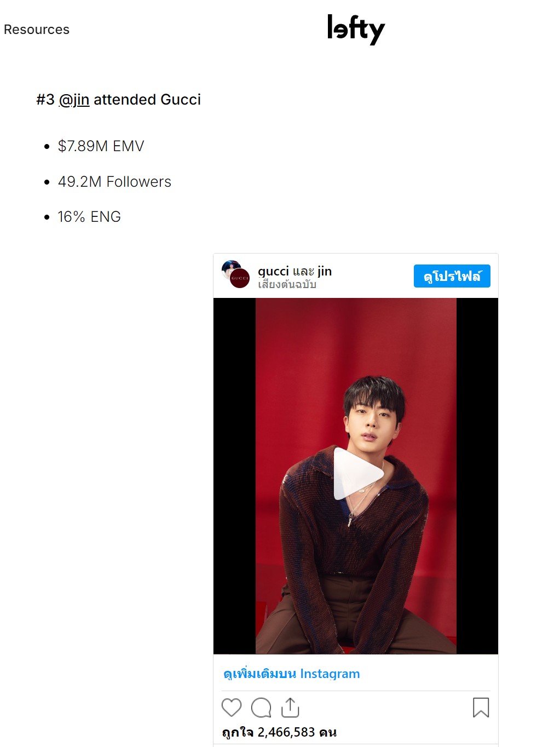Click the gucci username in post header
The height and width of the screenshot is (747, 560).
coord(273,271)
